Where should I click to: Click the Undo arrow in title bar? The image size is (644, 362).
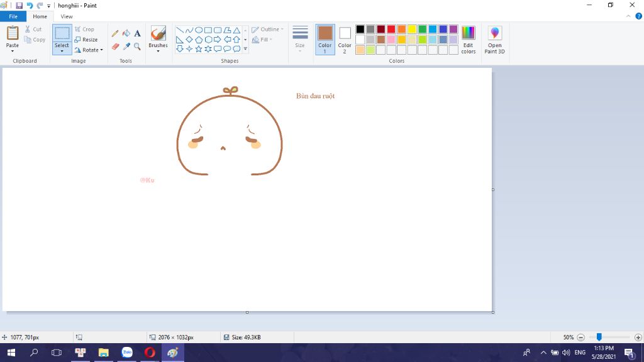click(x=30, y=5)
